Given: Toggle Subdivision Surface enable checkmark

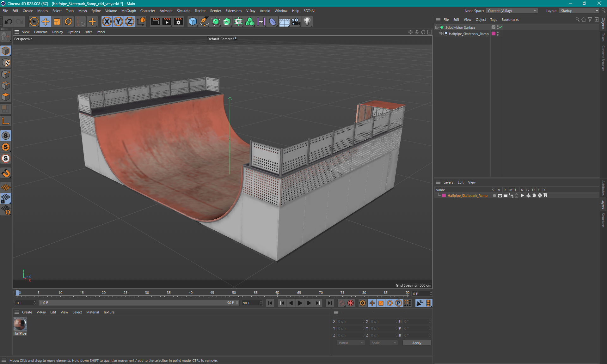Looking at the screenshot, I should click(501, 27).
